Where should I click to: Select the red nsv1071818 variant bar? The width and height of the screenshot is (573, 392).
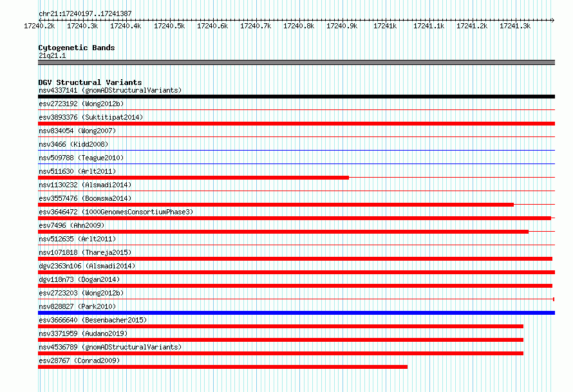(x=296, y=259)
